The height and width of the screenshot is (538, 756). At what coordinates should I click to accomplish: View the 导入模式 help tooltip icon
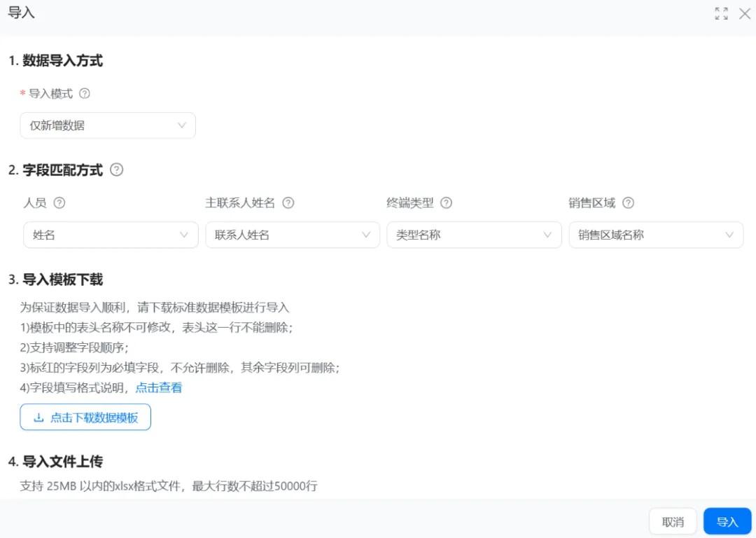click(85, 93)
